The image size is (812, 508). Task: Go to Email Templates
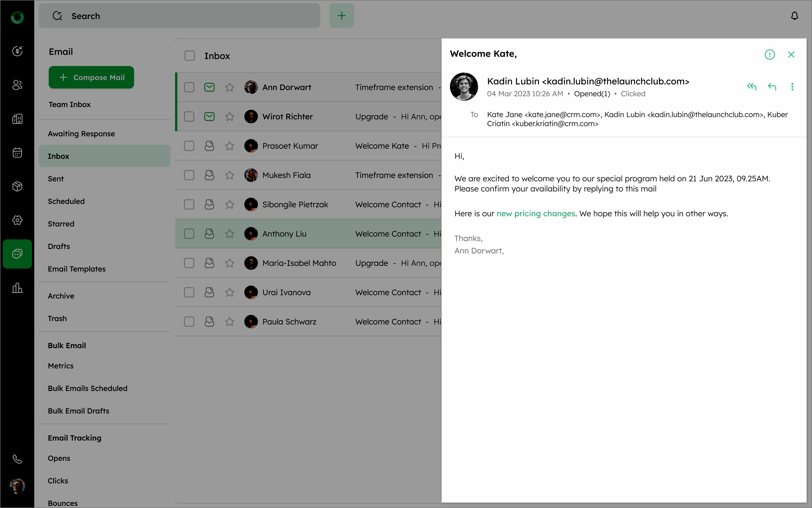point(76,269)
